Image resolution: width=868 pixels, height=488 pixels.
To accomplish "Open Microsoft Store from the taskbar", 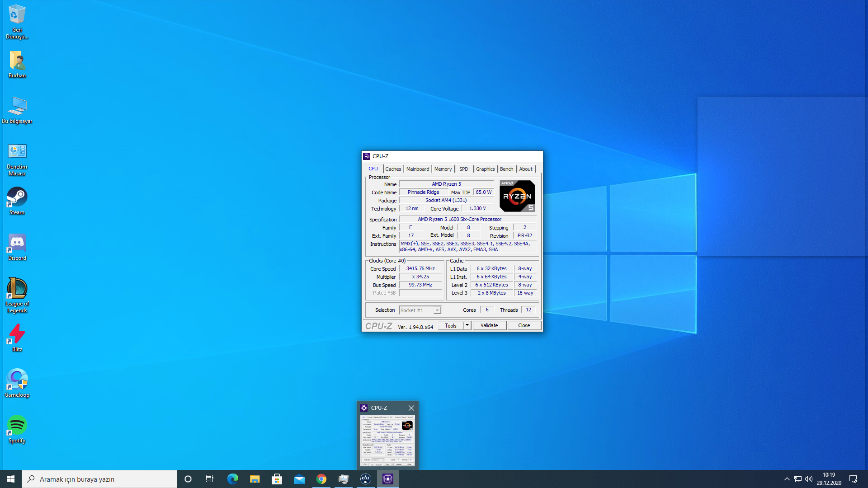I will coord(277,479).
